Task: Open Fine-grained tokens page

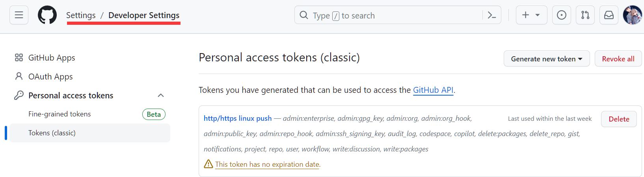Action: click(x=60, y=114)
